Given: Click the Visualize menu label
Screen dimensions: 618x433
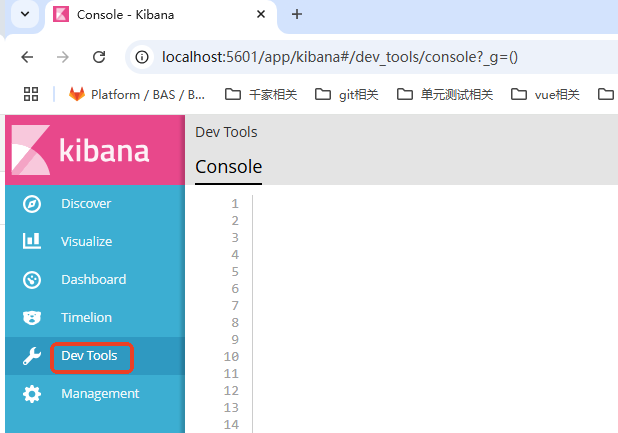Looking at the screenshot, I should [x=86, y=242].
